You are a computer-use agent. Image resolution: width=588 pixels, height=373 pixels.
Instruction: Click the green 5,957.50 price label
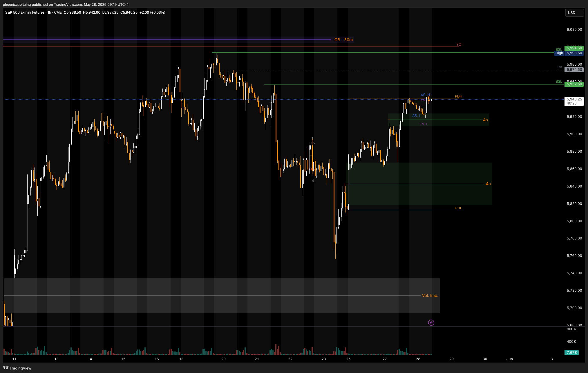tap(574, 84)
